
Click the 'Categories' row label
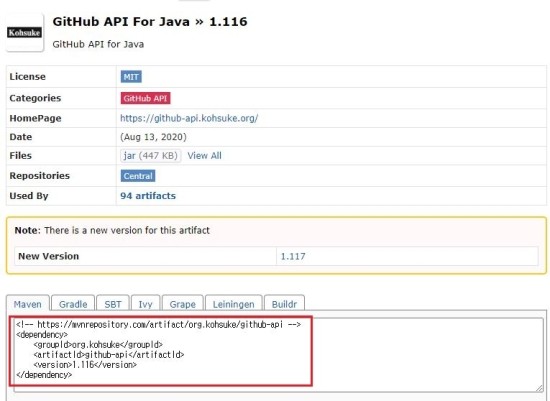[x=35, y=98]
